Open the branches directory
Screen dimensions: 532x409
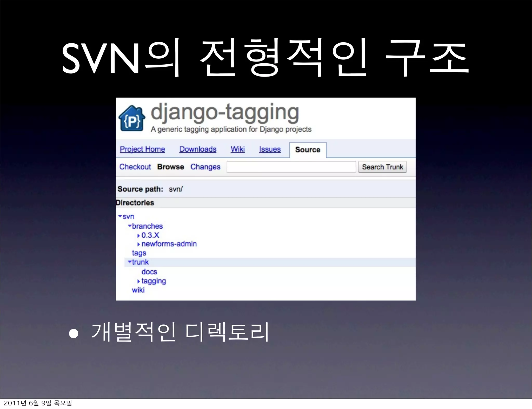pyautogui.click(x=147, y=226)
